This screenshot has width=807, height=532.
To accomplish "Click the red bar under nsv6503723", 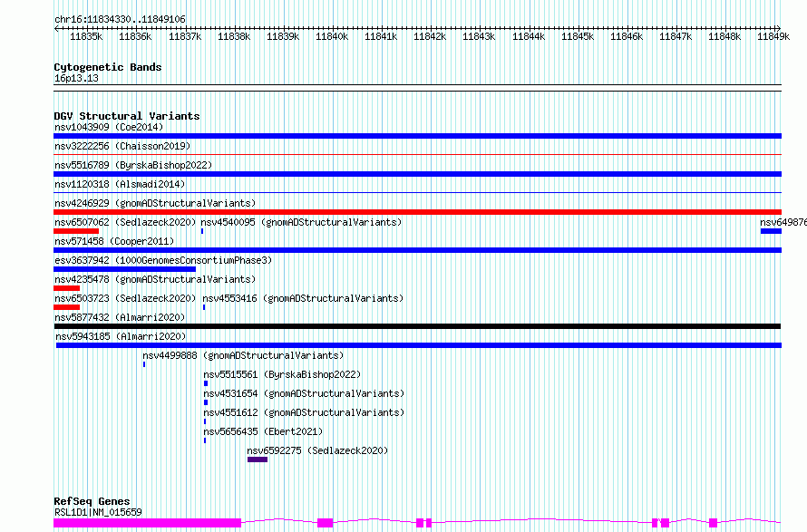I will pyautogui.click(x=66, y=307).
